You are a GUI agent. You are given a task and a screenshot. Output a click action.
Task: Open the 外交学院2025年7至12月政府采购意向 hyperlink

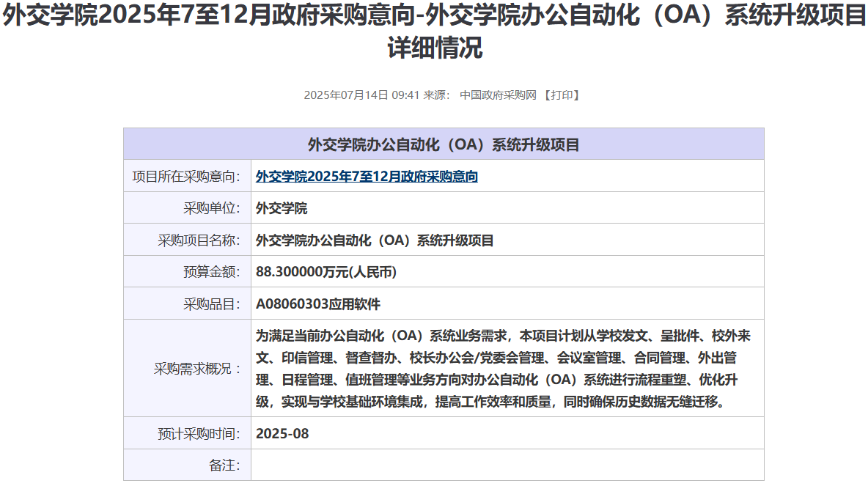pos(367,177)
